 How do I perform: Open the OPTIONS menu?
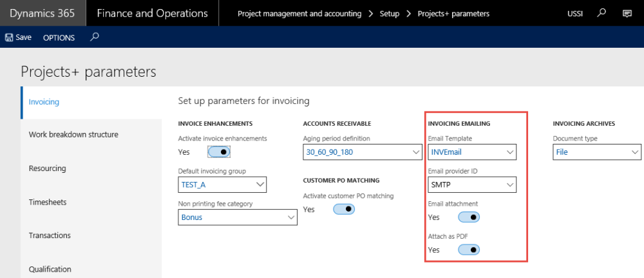click(59, 37)
